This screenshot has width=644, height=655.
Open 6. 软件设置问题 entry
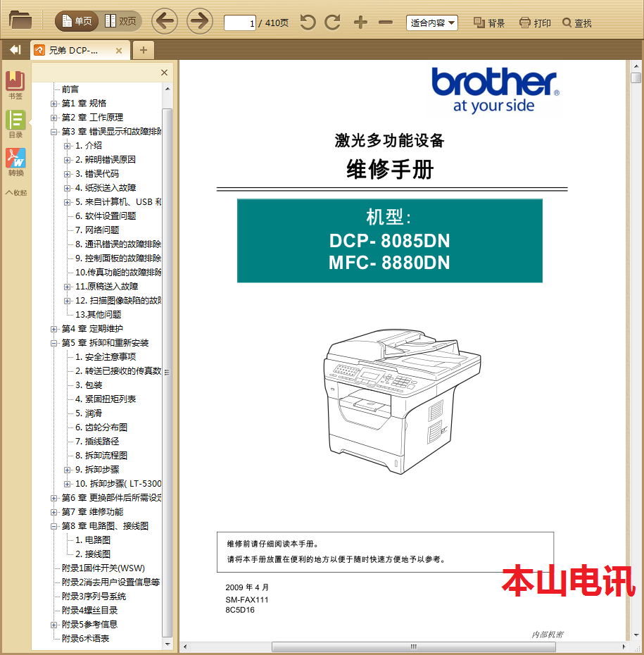(x=106, y=216)
